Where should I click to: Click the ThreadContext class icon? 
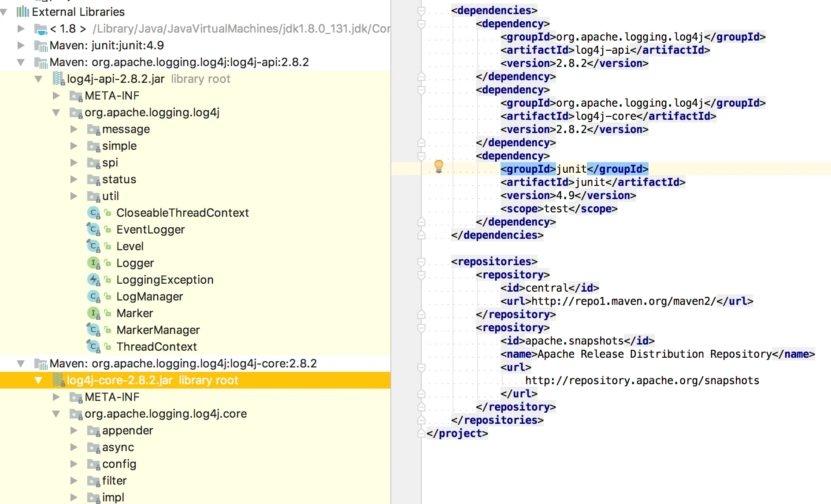93,347
